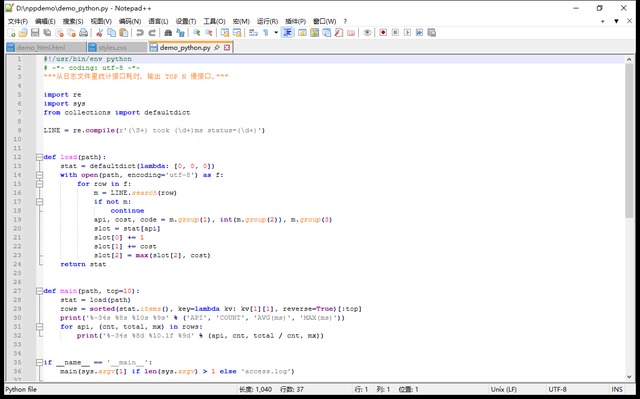Zoom in using the magnifier plus icon
640x399 pixels.
pos(196,33)
